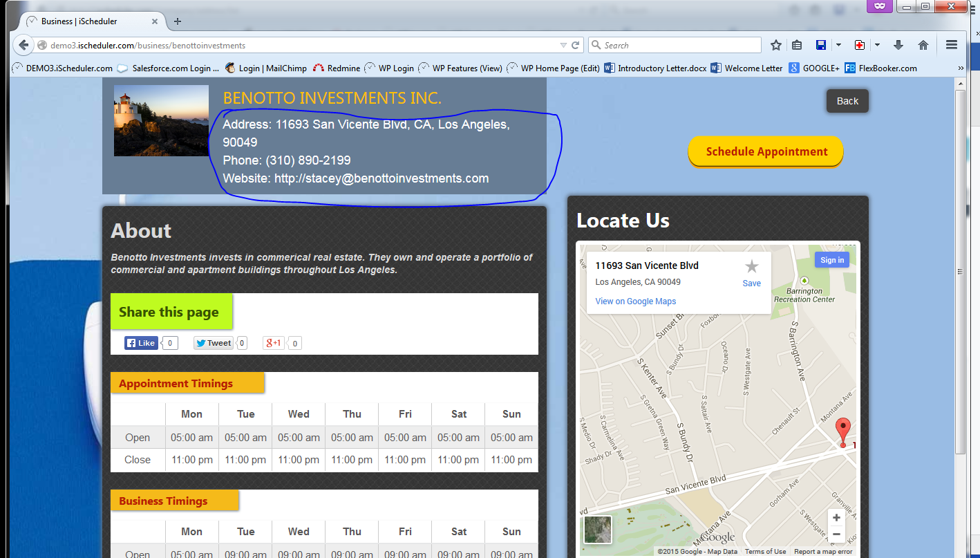Click in the browser Search field

[x=675, y=45]
